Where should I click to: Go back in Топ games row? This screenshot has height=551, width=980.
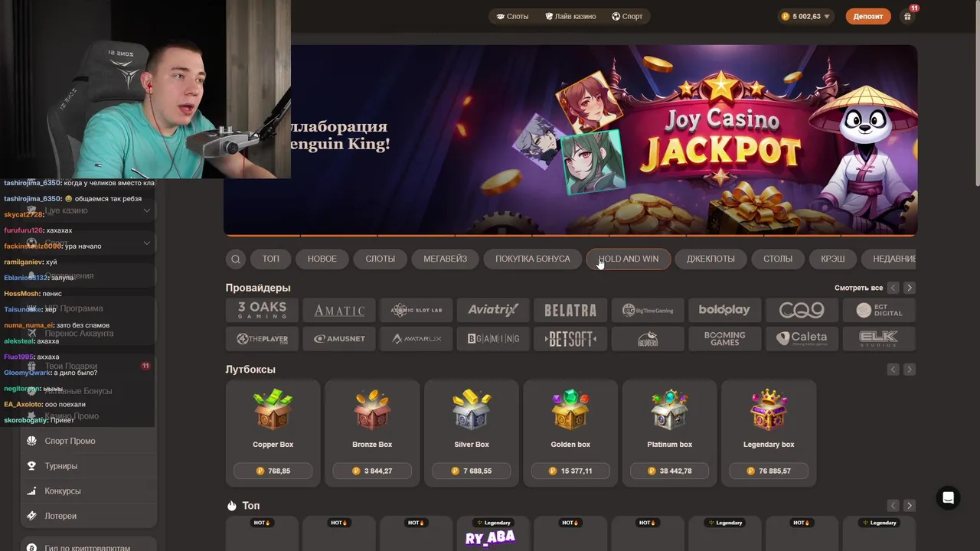coord(893,506)
